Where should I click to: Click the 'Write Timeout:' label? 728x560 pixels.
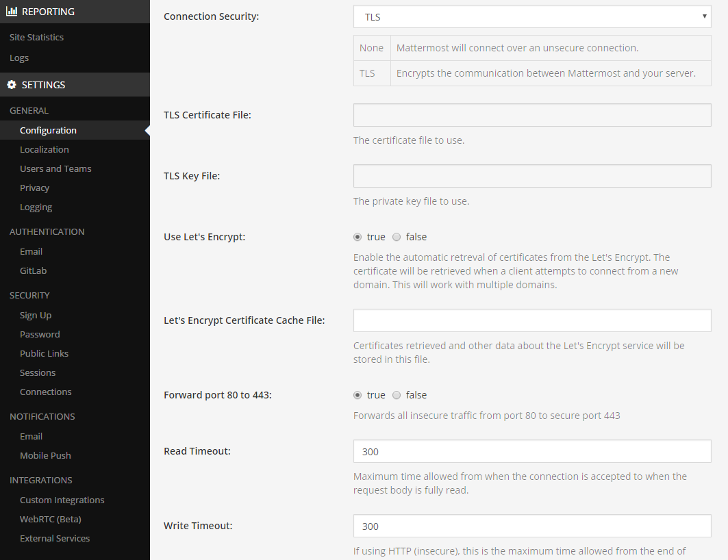click(x=198, y=526)
